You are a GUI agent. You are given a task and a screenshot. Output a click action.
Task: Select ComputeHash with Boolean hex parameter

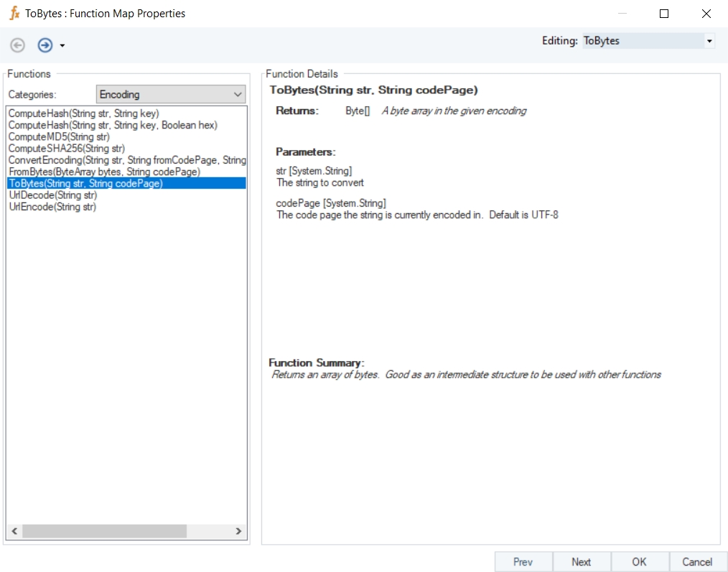(x=112, y=125)
